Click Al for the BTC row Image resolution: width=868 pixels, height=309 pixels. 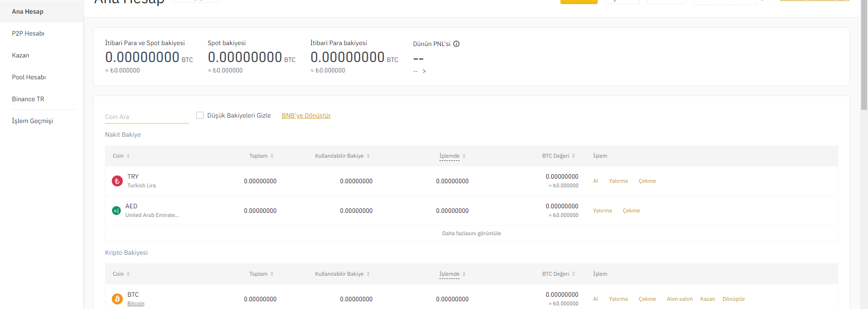coord(596,299)
